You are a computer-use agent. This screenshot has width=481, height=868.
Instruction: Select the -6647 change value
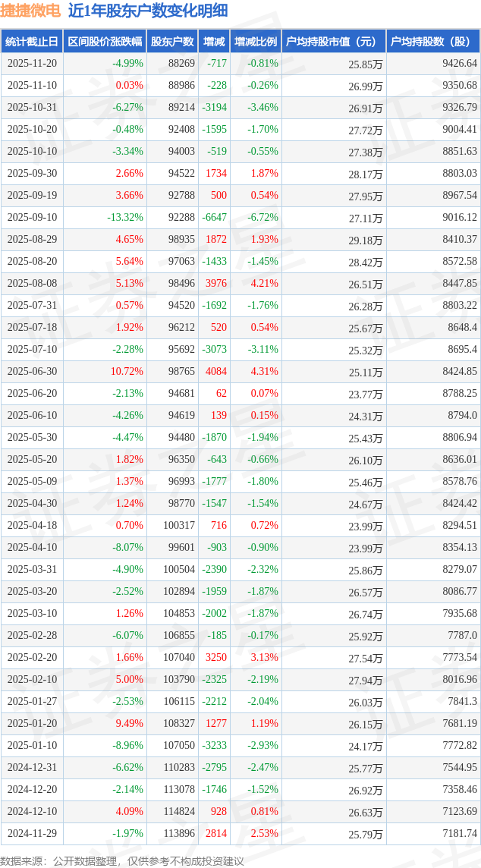pos(215,218)
